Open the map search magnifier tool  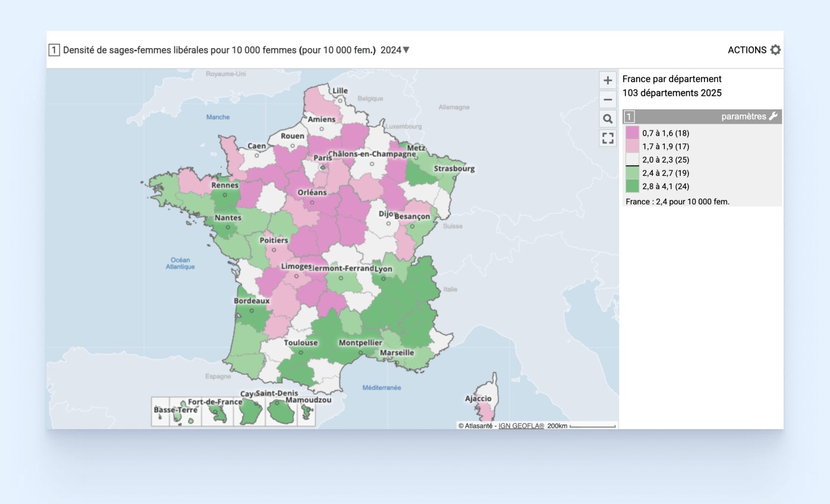coord(608,119)
